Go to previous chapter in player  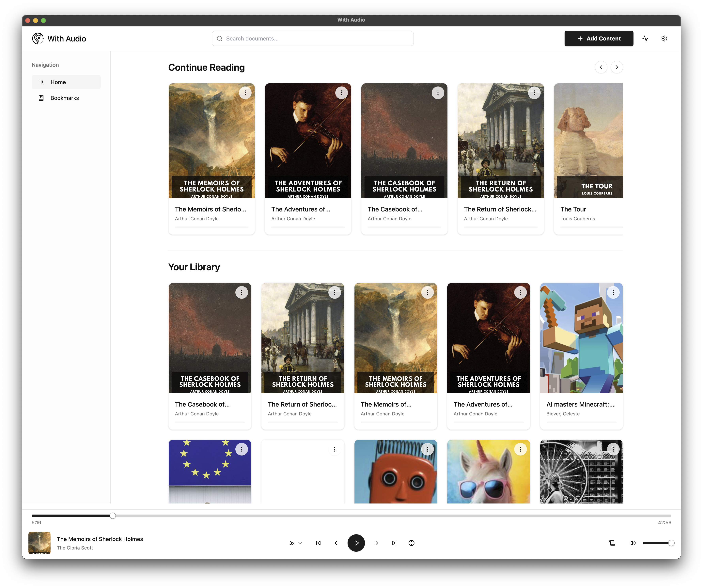[x=318, y=543]
